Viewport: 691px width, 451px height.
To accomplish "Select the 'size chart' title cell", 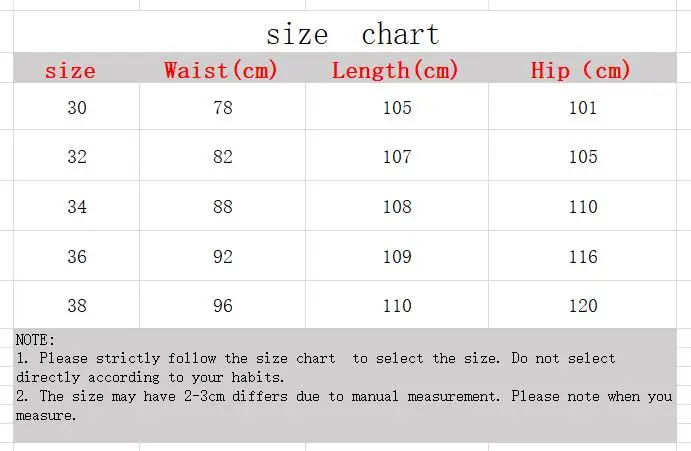I will [345, 32].
